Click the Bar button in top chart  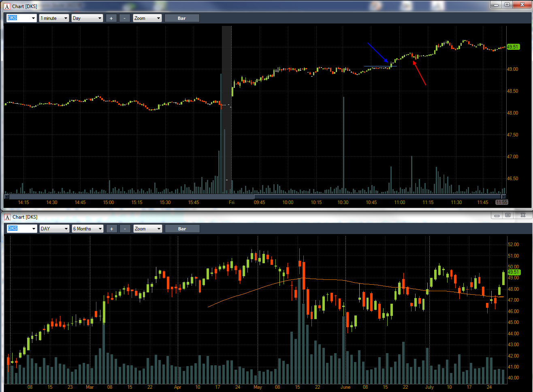182,18
